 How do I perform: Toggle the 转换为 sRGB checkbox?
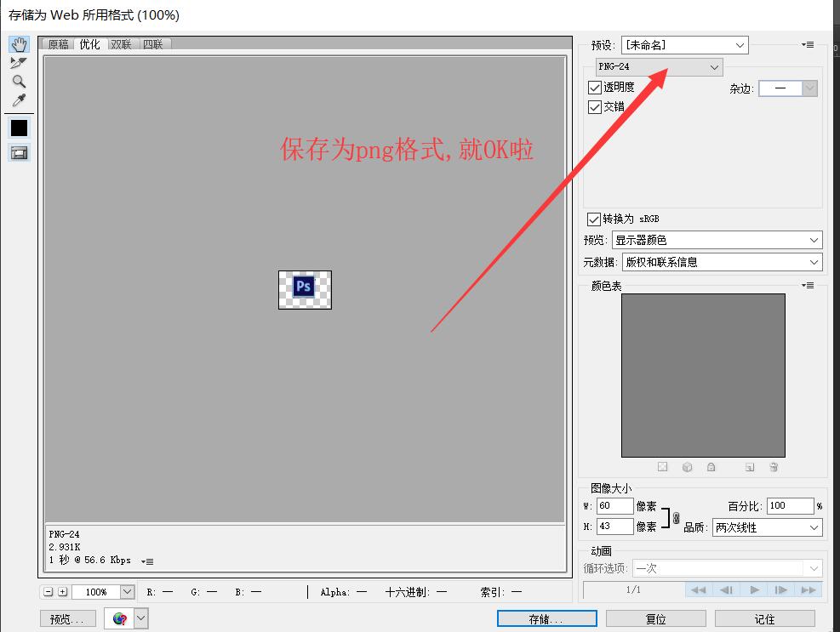pos(593,219)
